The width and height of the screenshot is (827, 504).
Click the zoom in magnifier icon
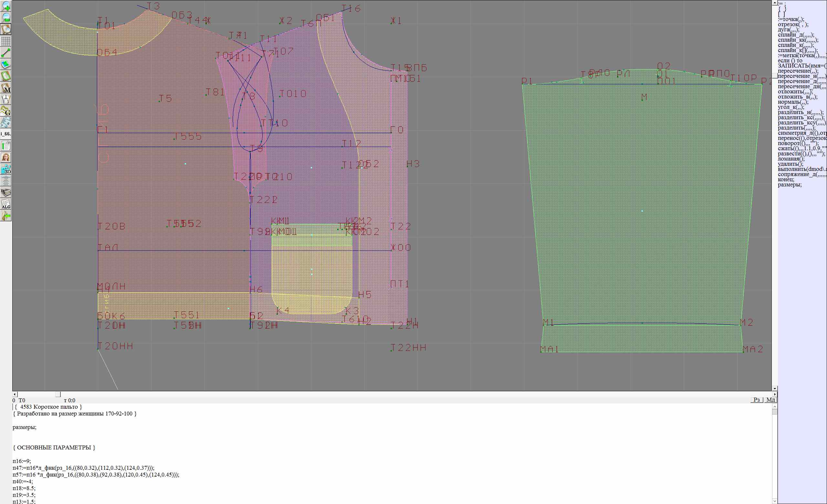(6, 6)
